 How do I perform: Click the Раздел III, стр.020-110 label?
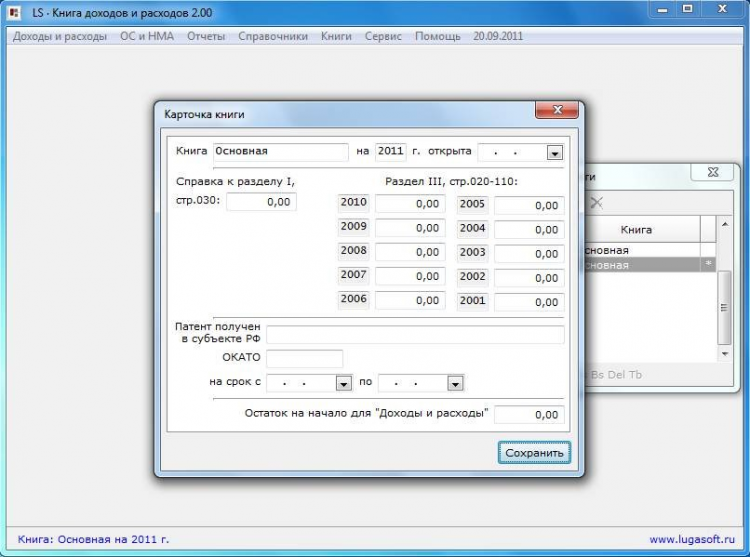451,182
